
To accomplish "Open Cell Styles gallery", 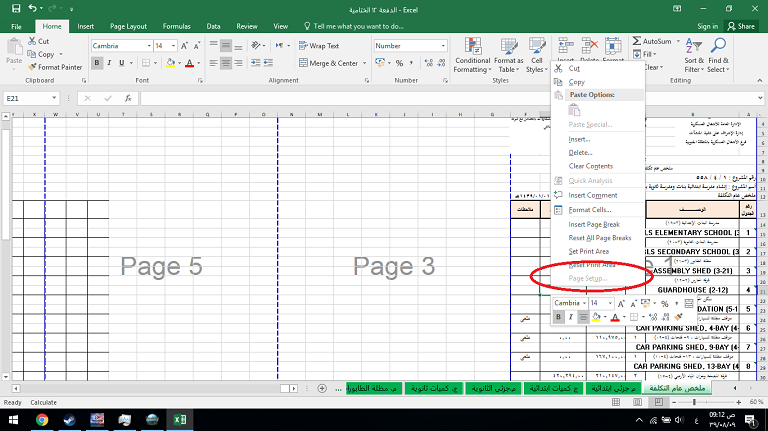I will 537,55.
